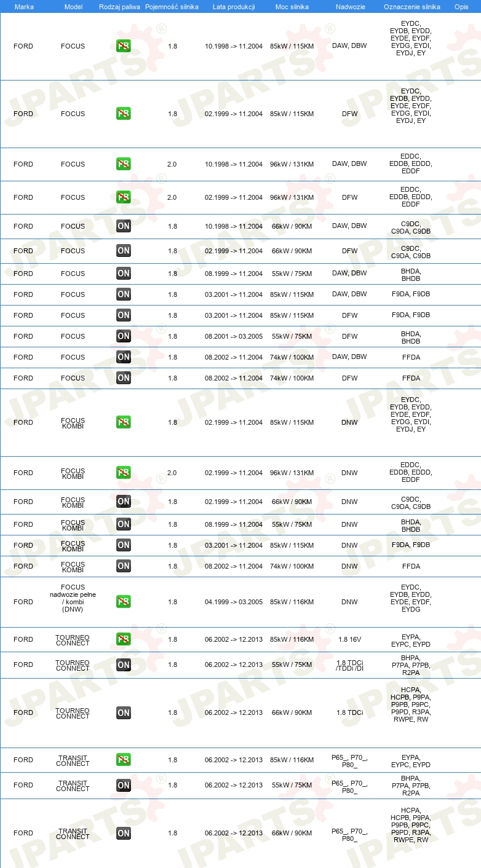
Task: Select 'TRANSIT CONNECT' model in the 66kW diesel row
Action: coord(73,833)
